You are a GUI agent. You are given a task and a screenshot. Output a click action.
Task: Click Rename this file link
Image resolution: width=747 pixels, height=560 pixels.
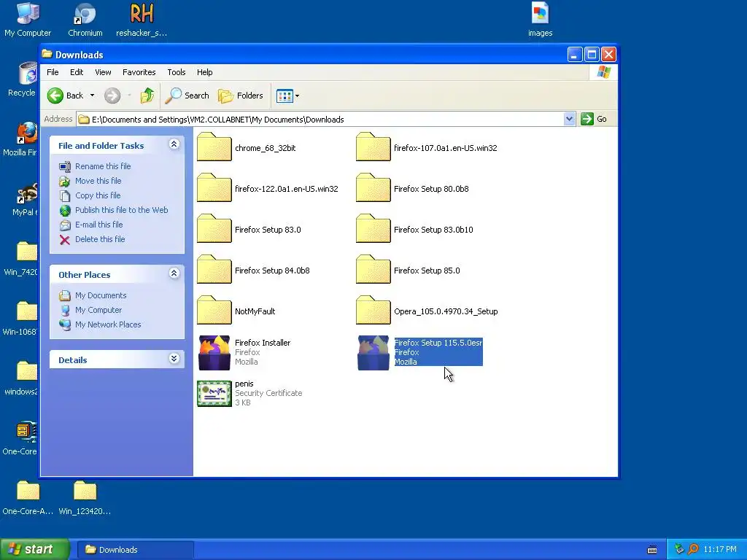[x=103, y=166]
